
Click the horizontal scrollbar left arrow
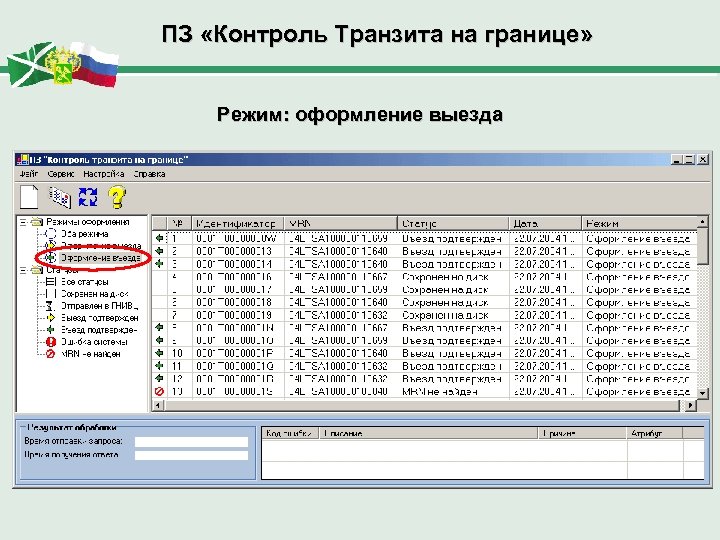[x=158, y=405]
